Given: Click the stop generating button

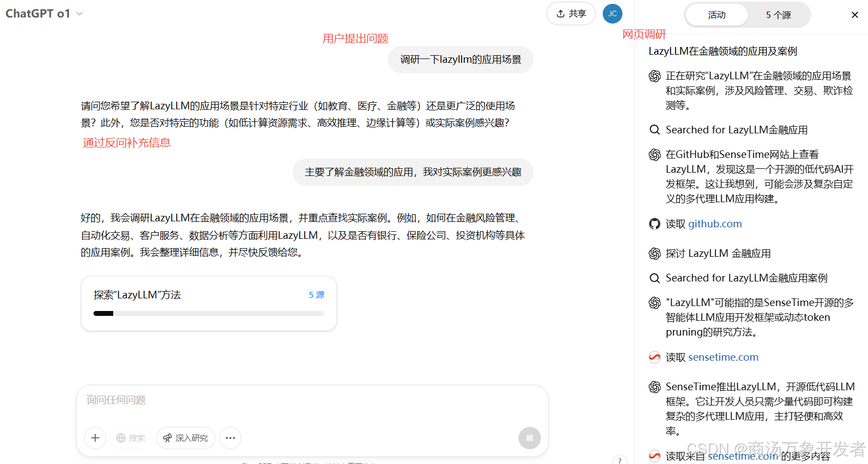Looking at the screenshot, I should pos(529,438).
